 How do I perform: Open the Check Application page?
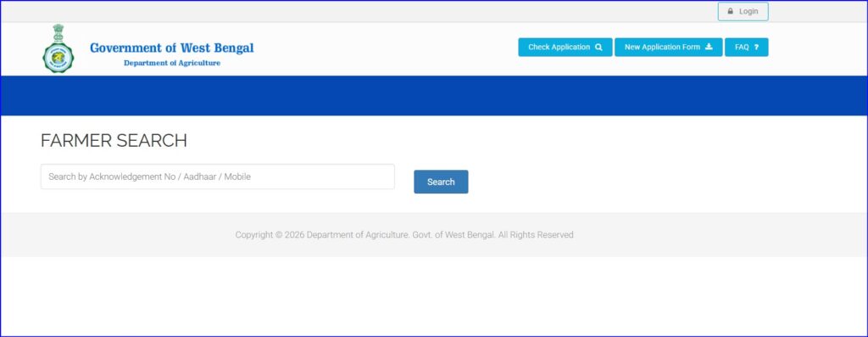[x=565, y=48]
